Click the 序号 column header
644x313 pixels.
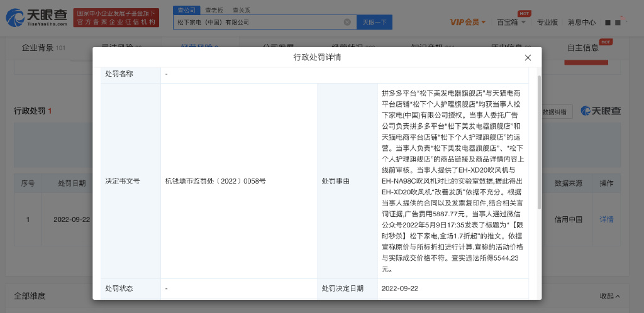pos(28,184)
